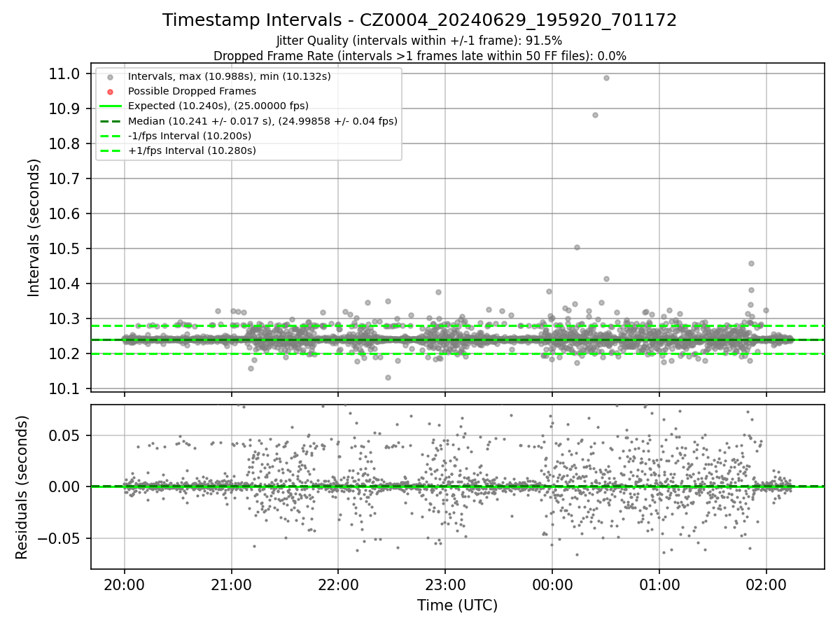The height and width of the screenshot is (630, 840).
Task: Click the '10.9' interval tick label
Action: (x=66, y=108)
